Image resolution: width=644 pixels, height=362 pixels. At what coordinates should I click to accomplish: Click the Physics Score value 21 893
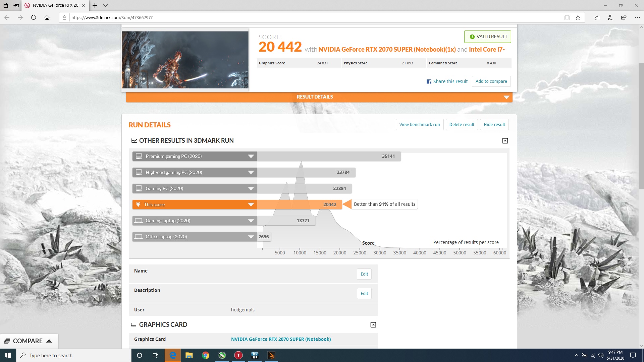tap(407, 63)
